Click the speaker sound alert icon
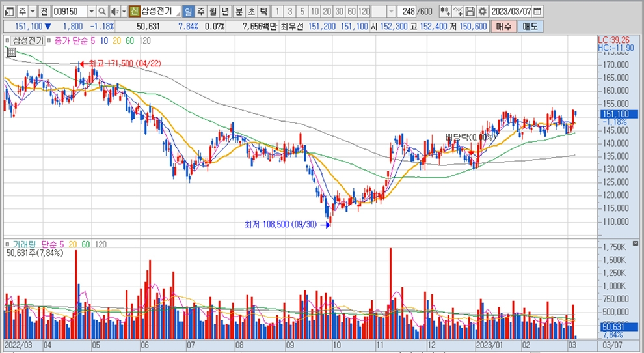The height and width of the screenshot is (353, 644). pos(114,12)
